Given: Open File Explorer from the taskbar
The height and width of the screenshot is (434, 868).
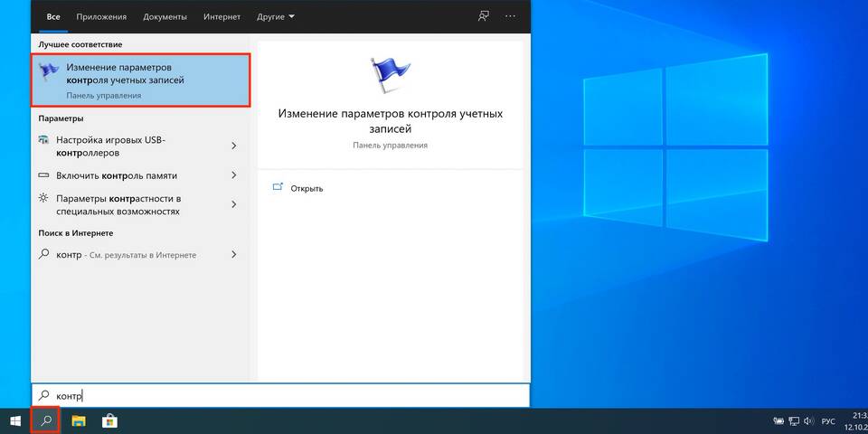Looking at the screenshot, I should (x=79, y=420).
